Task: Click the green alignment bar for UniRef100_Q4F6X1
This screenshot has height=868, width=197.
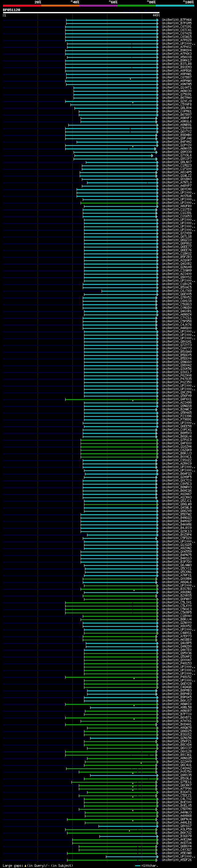Action: (x=111, y=399)
